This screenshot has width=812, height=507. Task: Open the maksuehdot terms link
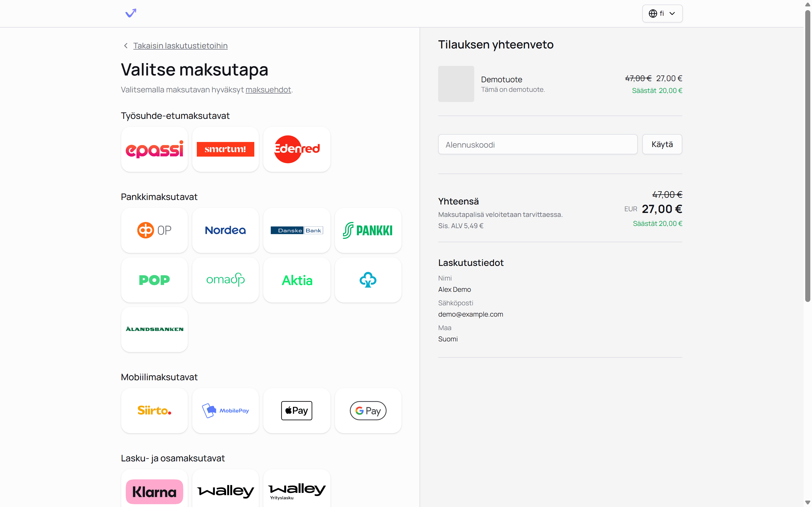pyautogui.click(x=268, y=90)
